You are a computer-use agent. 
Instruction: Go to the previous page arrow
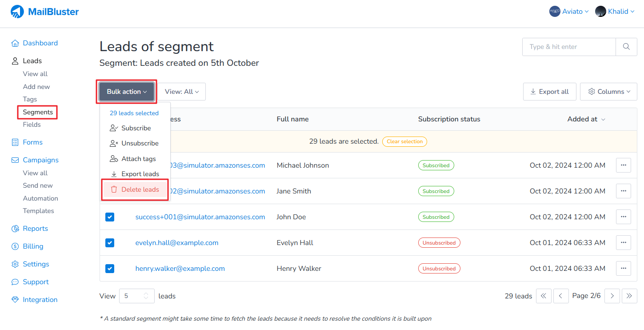point(561,296)
